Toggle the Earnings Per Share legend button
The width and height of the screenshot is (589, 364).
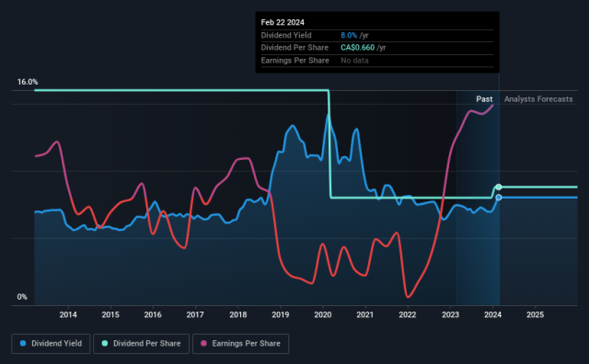pyautogui.click(x=241, y=344)
